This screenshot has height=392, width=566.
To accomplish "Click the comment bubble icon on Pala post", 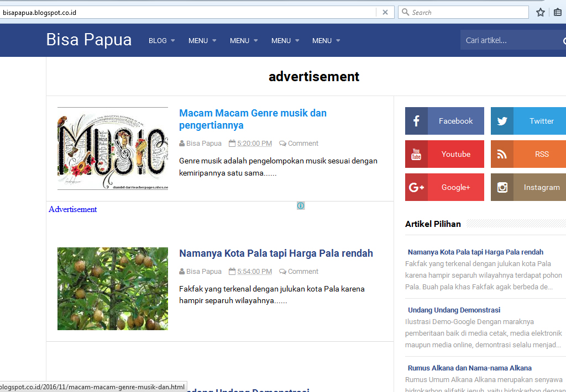I will pyautogui.click(x=282, y=272).
